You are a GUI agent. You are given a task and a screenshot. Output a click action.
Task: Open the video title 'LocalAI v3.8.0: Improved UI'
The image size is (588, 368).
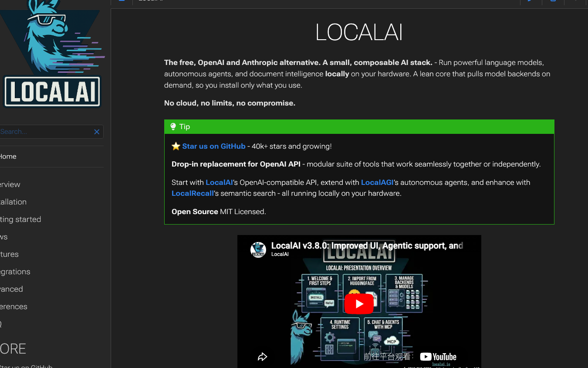pos(367,245)
